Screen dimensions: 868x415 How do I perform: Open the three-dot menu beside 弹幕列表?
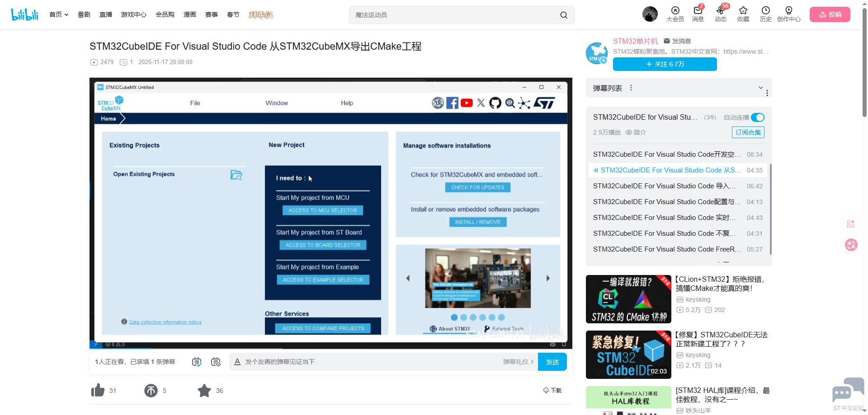click(631, 88)
